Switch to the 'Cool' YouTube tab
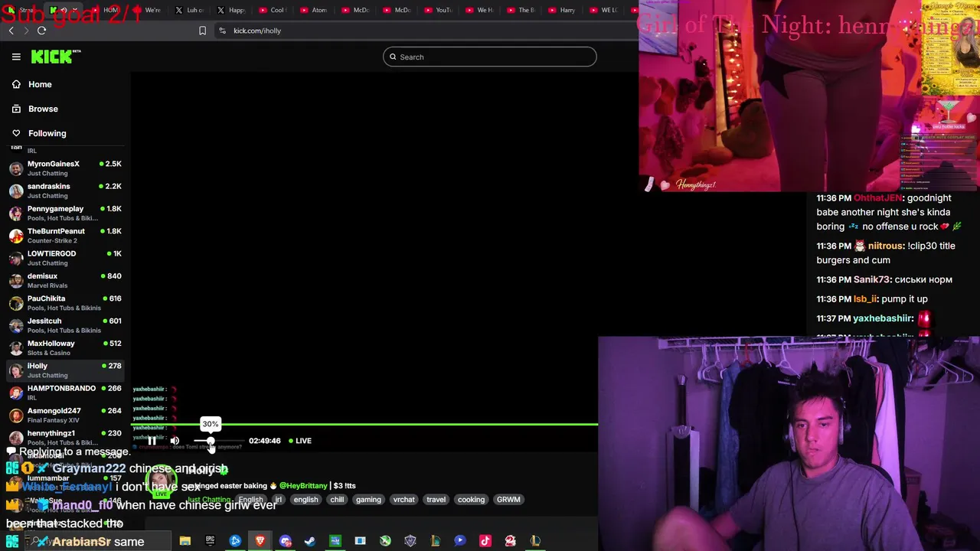This screenshot has width=980, height=551. click(x=272, y=10)
